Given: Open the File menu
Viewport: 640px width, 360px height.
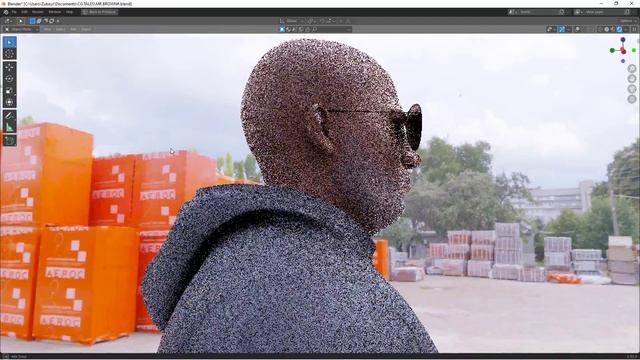Looking at the screenshot, I should (14, 12).
